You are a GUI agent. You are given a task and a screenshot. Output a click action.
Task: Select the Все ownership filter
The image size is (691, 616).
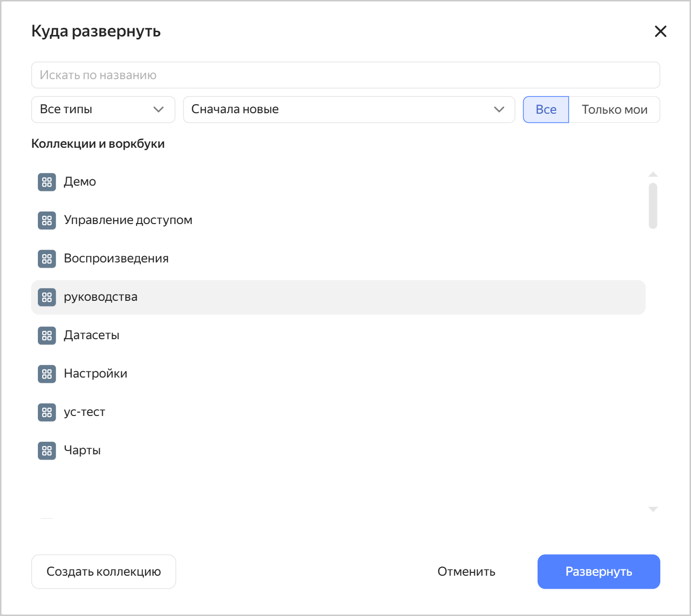(x=546, y=109)
